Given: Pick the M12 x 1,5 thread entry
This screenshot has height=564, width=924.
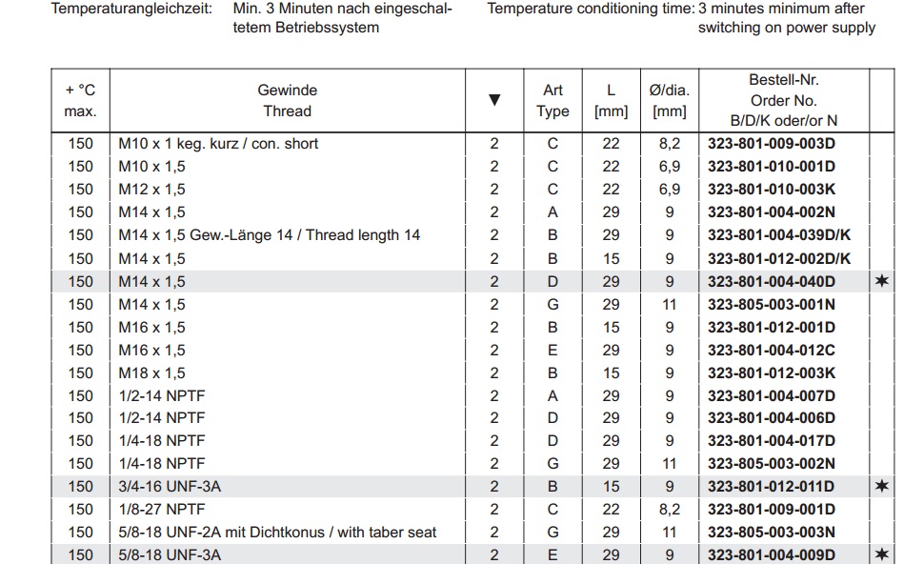Looking at the screenshot, I should pos(151,190).
